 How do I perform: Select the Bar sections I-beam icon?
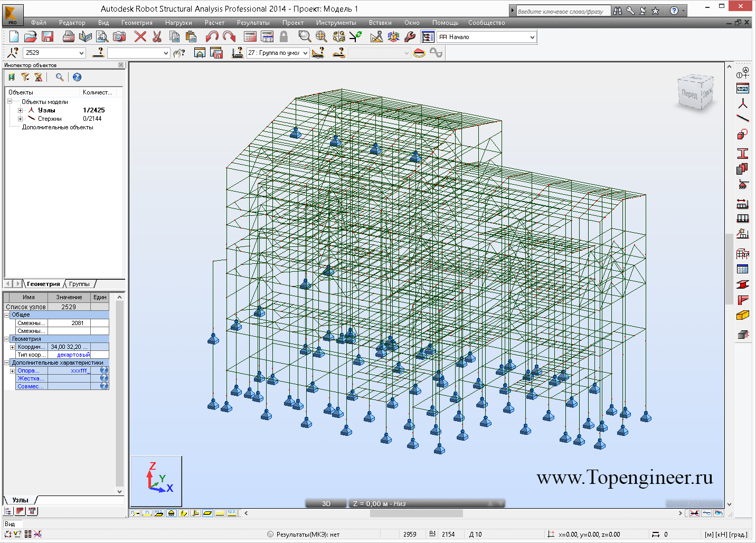click(743, 154)
